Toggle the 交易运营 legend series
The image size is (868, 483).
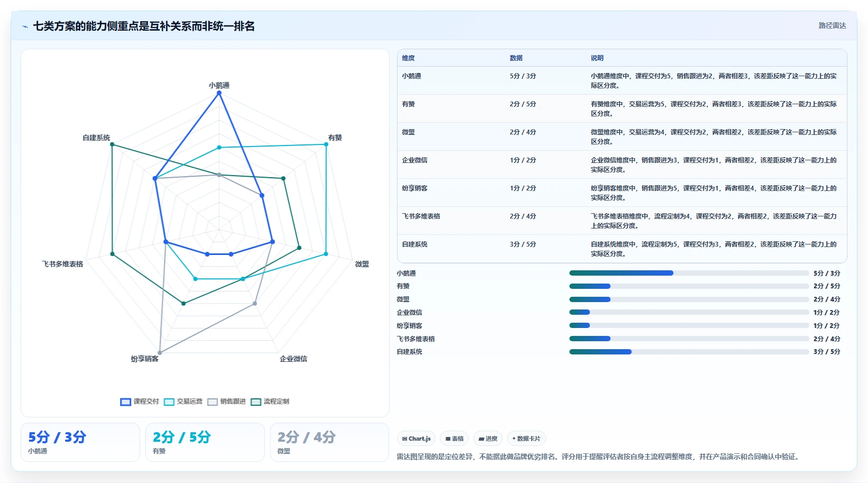coord(183,402)
